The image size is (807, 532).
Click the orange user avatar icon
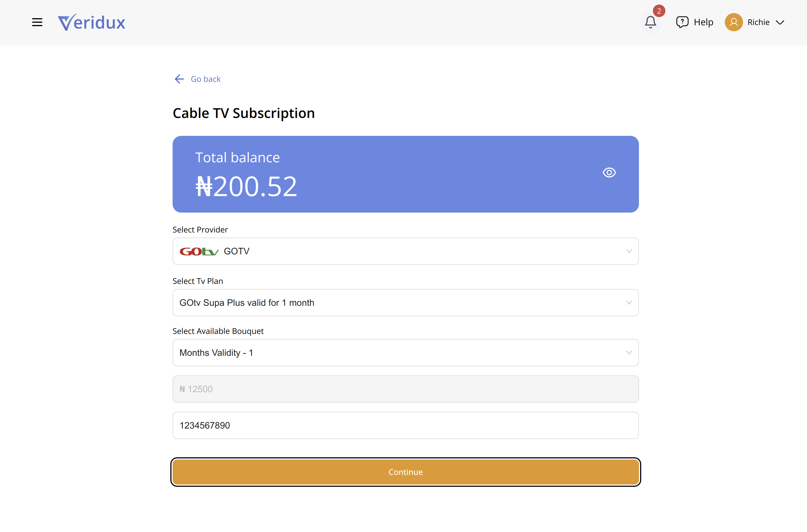[733, 22]
